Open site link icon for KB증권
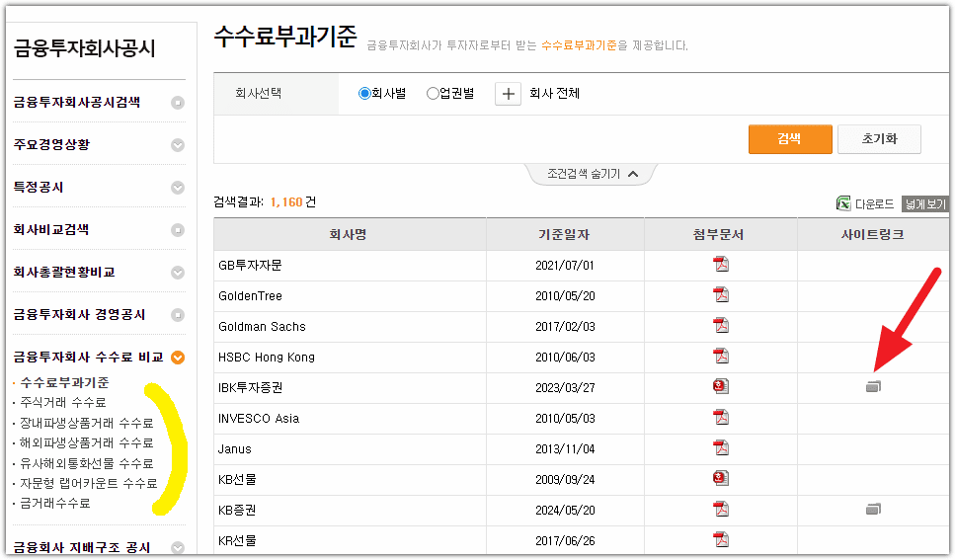 pyautogui.click(x=873, y=509)
